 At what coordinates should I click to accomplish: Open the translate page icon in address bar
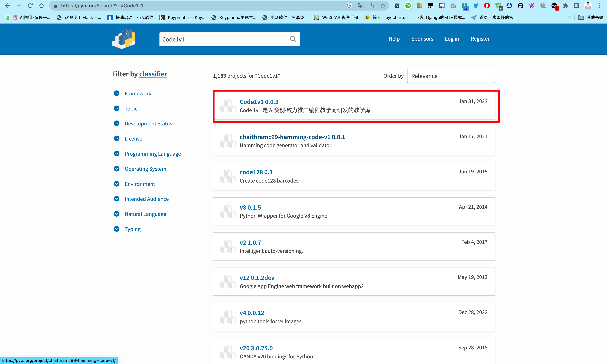click(x=360, y=6)
